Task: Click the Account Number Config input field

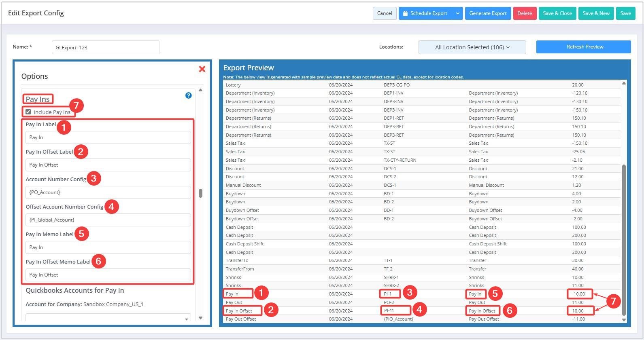Action: tap(108, 192)
